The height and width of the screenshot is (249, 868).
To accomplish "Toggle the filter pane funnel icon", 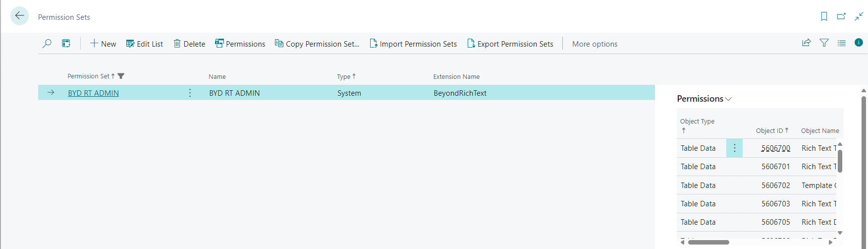I will 824,43.
